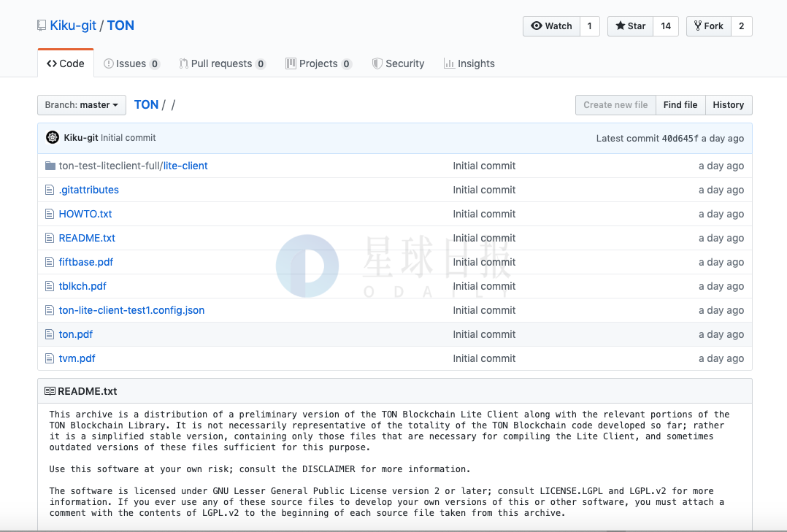Click 'a day ago' in fiftbase.pdf row

coord(721,262)
